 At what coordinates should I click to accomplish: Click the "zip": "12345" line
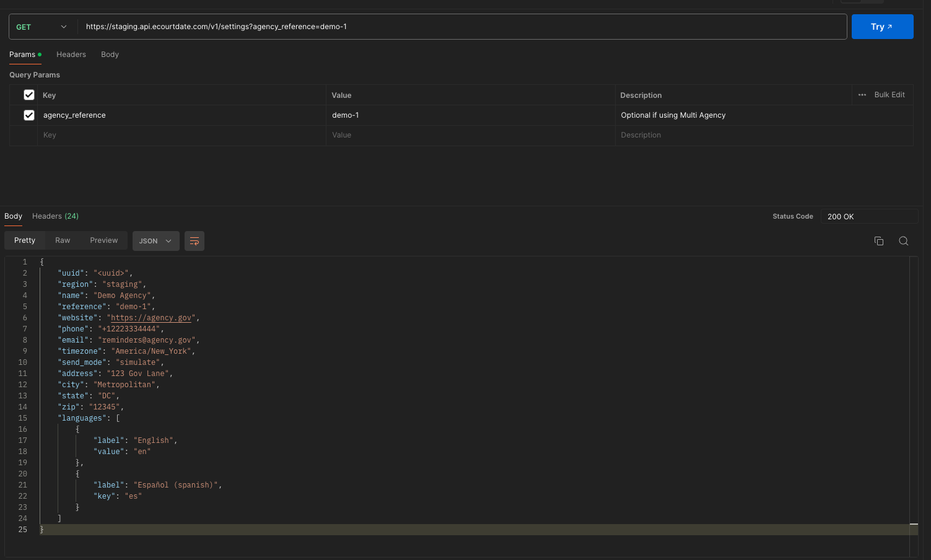91,407
